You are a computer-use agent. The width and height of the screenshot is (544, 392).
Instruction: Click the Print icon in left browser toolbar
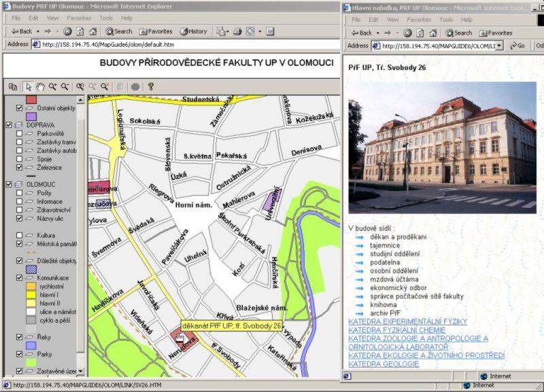[237, 31]
